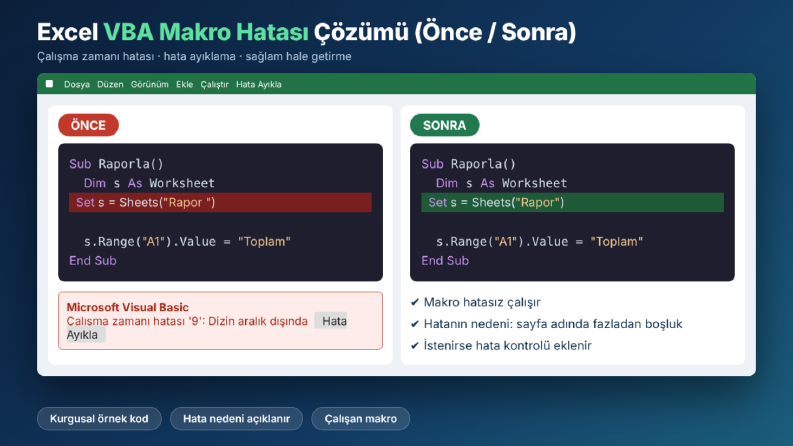
Task: Click the Hata Ayıkla button in error dialog
Action: point(331,321)
